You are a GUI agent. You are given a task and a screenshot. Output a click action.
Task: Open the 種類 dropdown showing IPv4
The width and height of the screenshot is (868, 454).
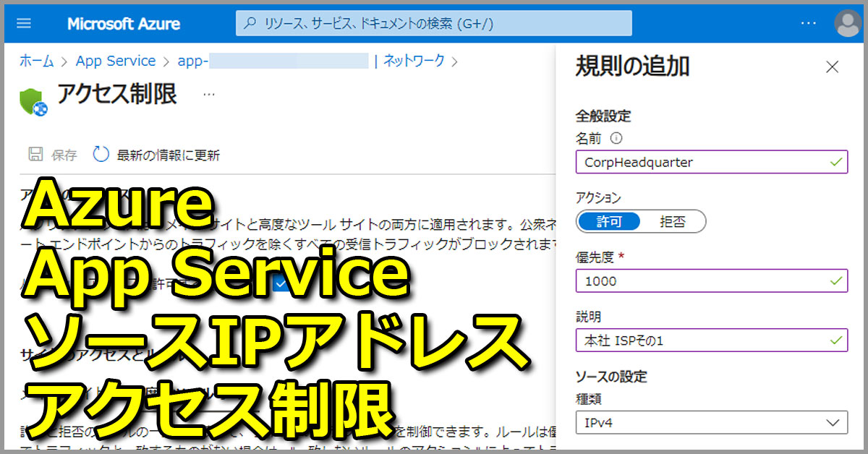pos(711,423)
